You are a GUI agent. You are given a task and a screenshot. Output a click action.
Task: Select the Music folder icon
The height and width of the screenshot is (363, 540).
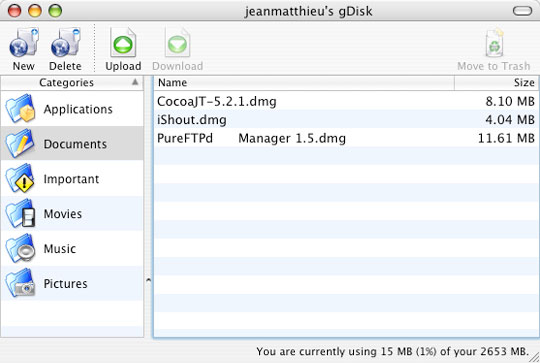coord(20,248)
